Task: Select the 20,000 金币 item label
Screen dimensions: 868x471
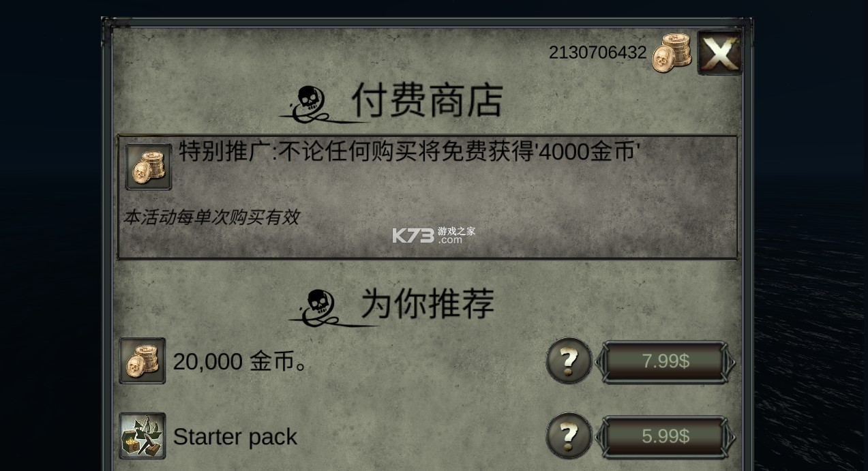Action: click(x=240, y=362)
